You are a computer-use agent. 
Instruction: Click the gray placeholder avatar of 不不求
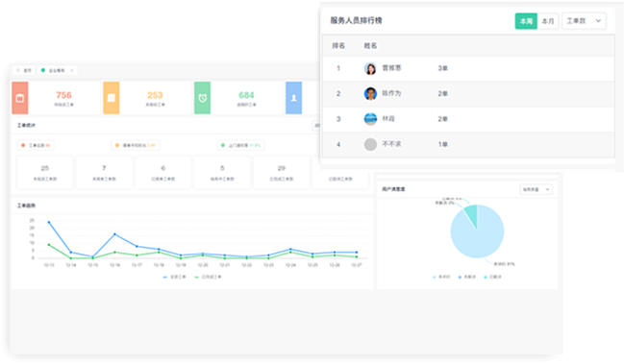(370, 144)
